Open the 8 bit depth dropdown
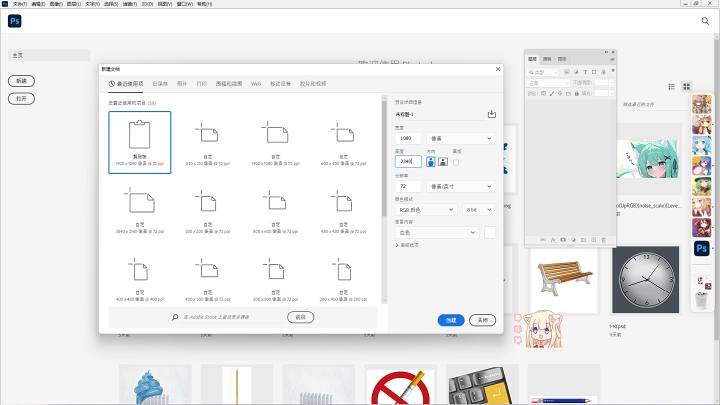Image resolution: width=720 pixels, height=405 pixels. tap(479, 210)
